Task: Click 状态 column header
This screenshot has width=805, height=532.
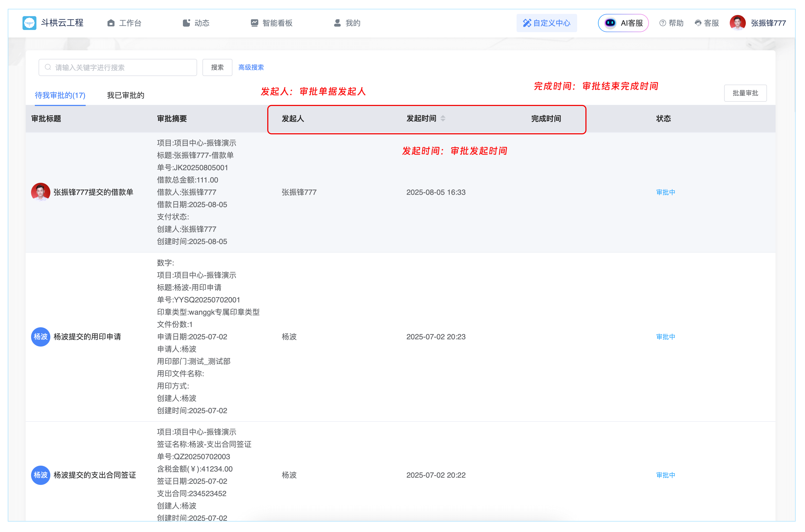Action: [663, 118]
